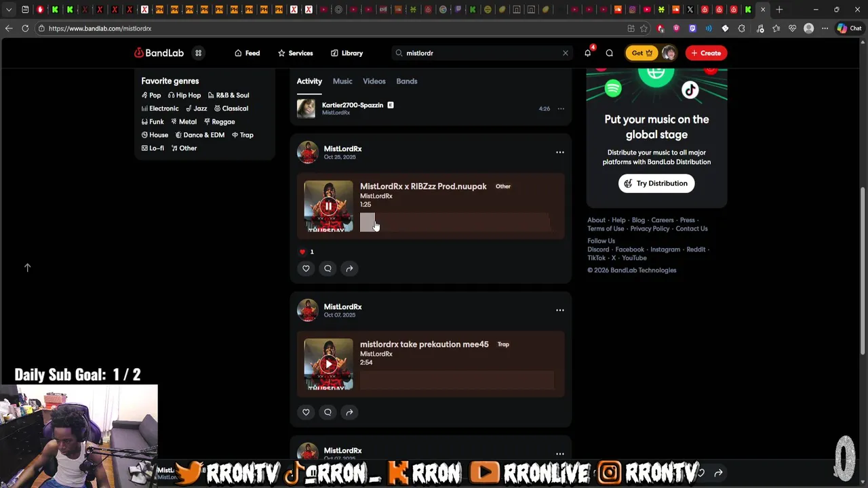This screenshot has height=488, width=868.
Task: Select the R&B & Soul genre tag
Action: click(229, 96)
